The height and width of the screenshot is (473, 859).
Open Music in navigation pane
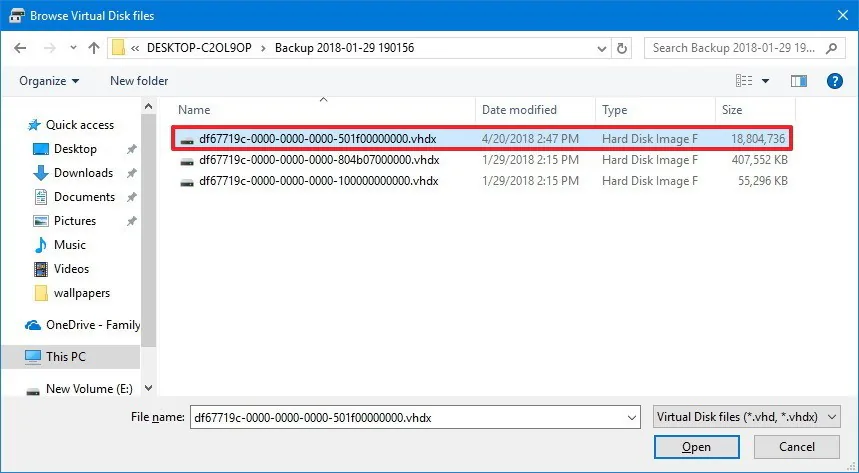click(x=70, y=245)
